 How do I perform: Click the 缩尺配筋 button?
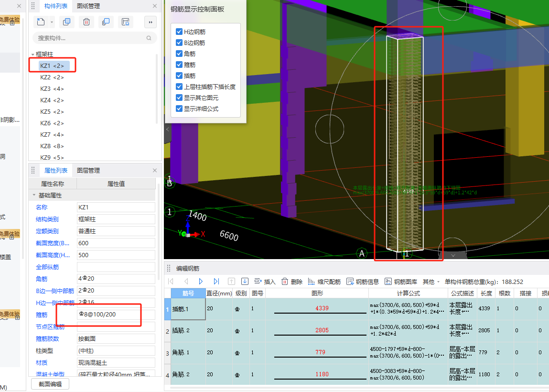(x=324, y=282)
